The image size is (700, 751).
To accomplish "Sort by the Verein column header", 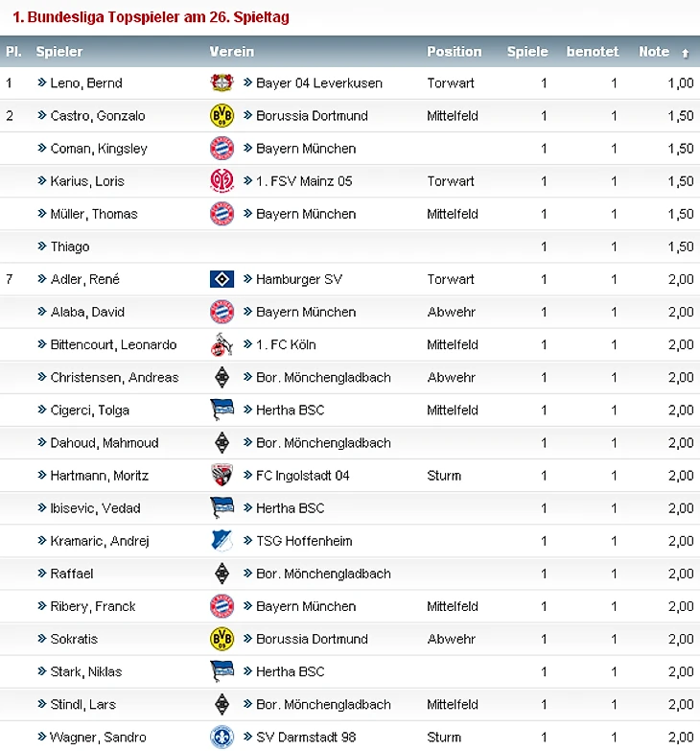I will click(x=232, y=52).
